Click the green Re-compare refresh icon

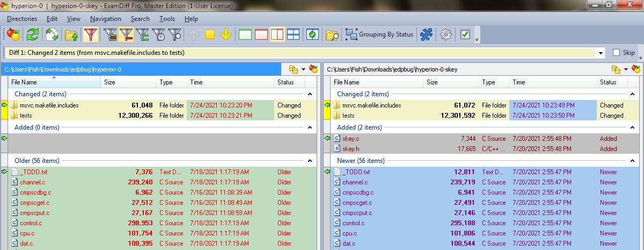(33, 34)
